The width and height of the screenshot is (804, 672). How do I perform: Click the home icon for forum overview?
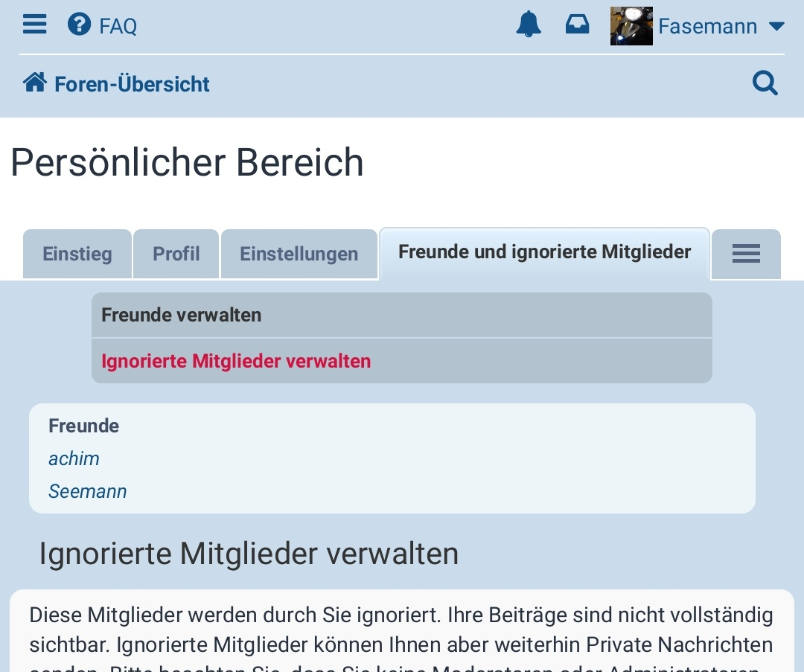pos(35,82)
